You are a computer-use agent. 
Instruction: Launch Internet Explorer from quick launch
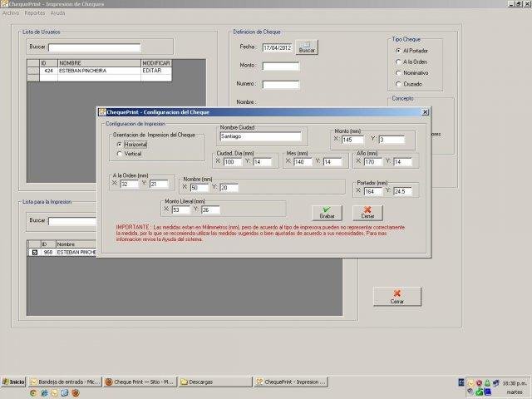point(44,393)
